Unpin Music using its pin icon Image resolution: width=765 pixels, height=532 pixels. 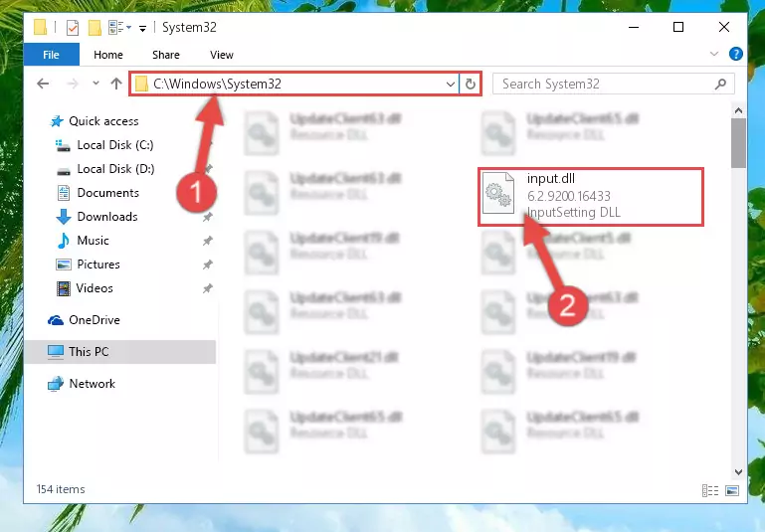tap(208, 241)
